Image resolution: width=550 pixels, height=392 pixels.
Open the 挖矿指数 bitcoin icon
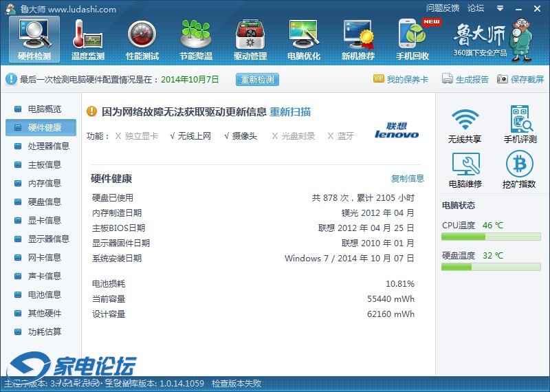[x=519, y=170]
